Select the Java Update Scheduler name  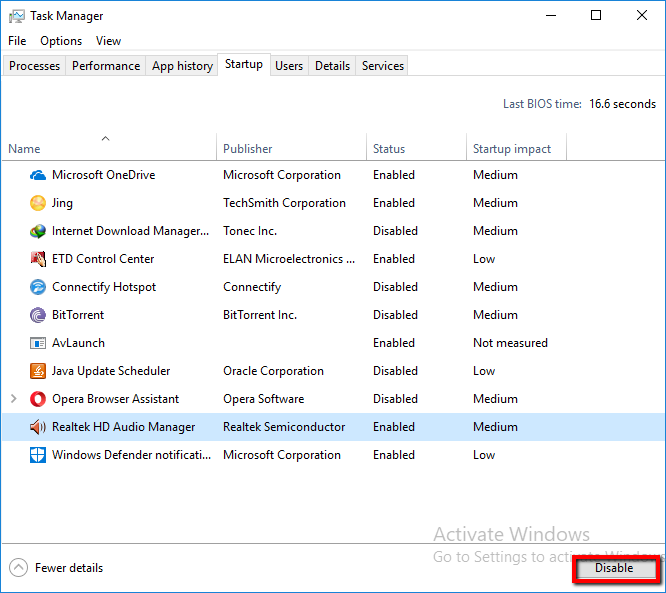[x=111, y=371]
